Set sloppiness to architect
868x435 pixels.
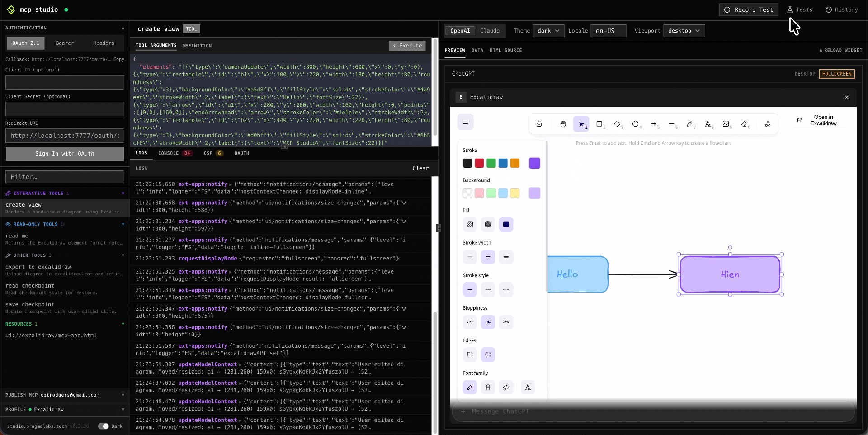(x=470, y=322)
